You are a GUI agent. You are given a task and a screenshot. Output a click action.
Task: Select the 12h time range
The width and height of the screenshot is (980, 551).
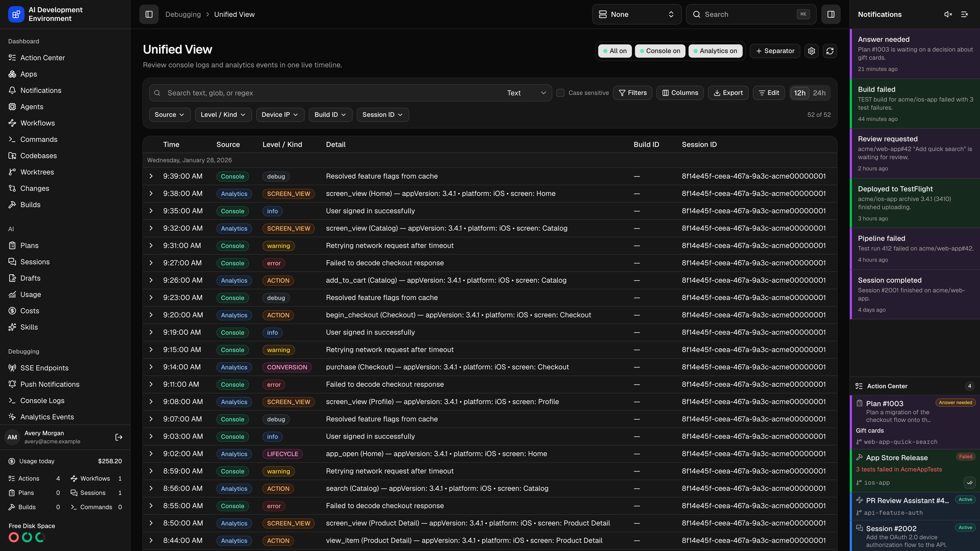(x=800, y=93)
